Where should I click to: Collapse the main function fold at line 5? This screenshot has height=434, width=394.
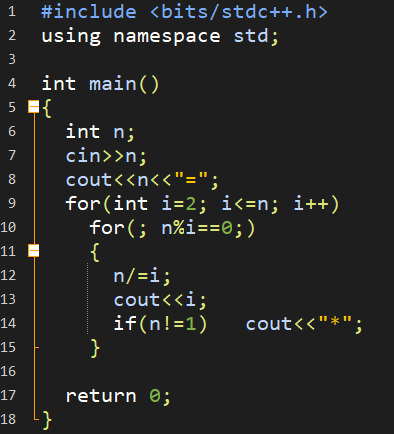[x=34, y=107]
